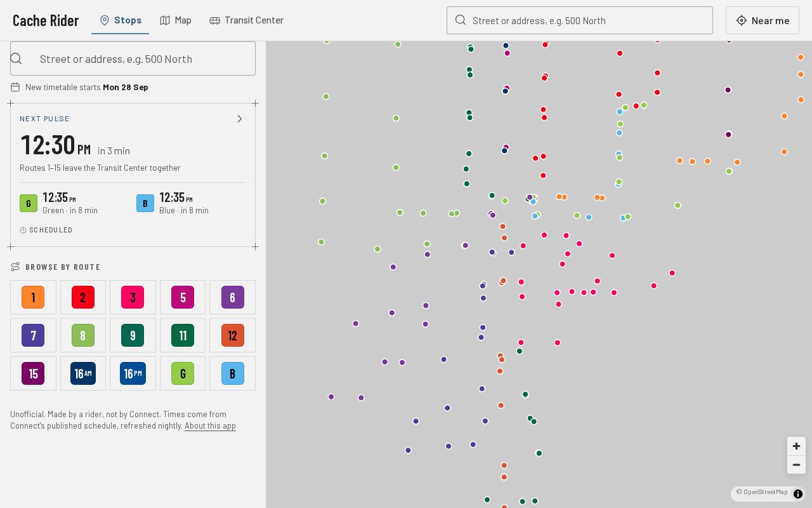Switch to the Map tab

(x=176, y=20)
